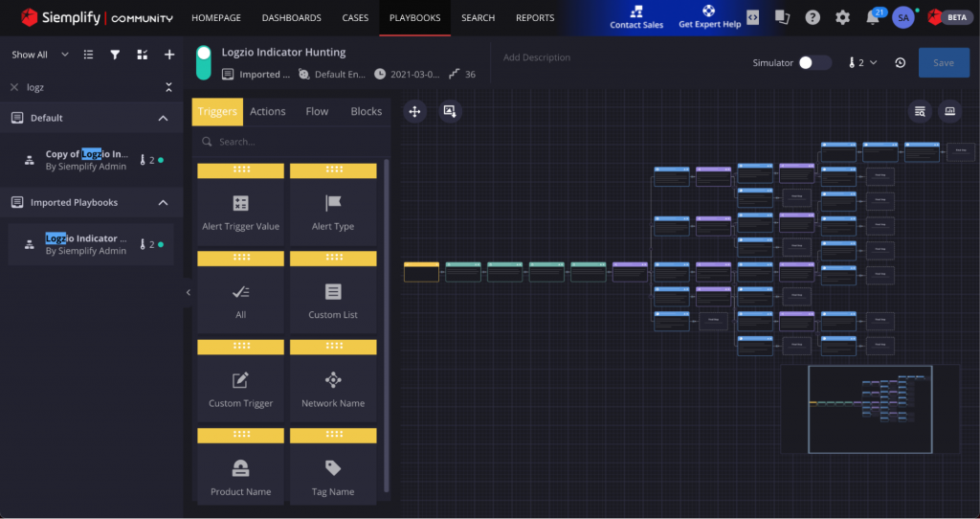Go to HOMEPAGE
The height and width of the screenshot is (519, 980).
(216, 17)
